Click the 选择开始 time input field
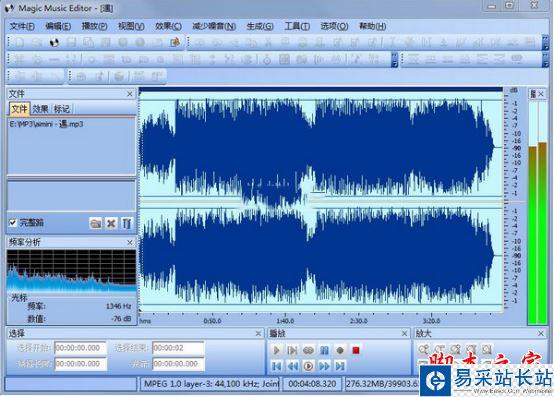554x397 pixels. [x=80, y=348]
